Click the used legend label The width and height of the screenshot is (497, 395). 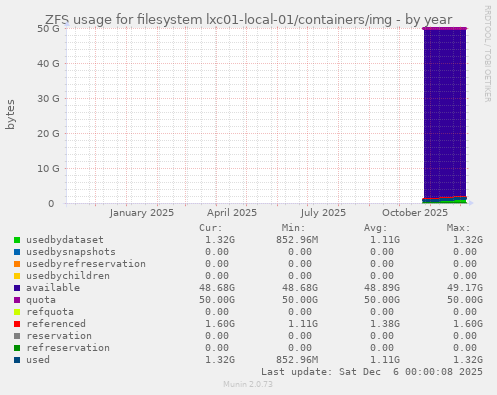click(38, 360)
